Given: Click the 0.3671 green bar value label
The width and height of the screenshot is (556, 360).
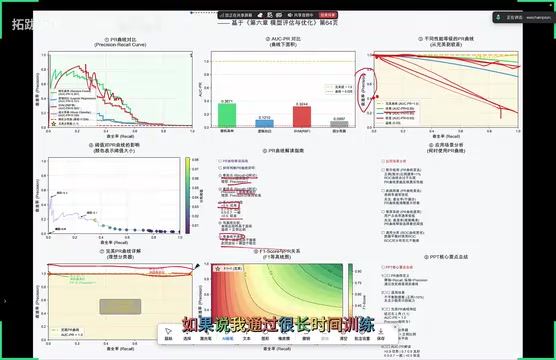Looking at the screenshot, I should 227,101.
